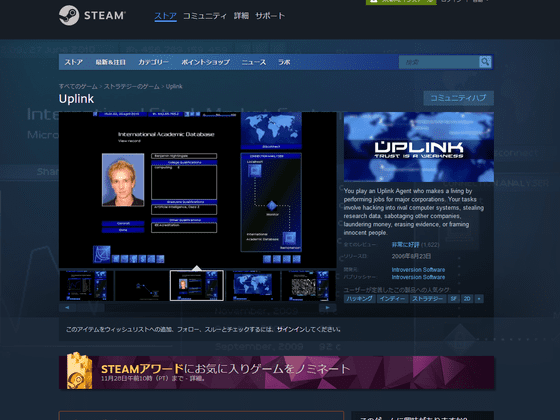Click the green install Steam button

coord(401,2)
